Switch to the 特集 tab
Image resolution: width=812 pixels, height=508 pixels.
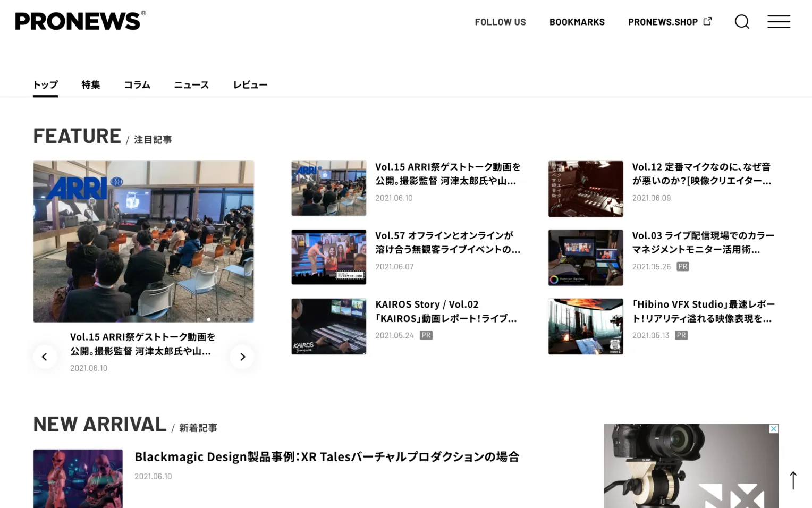click(90, 84)
